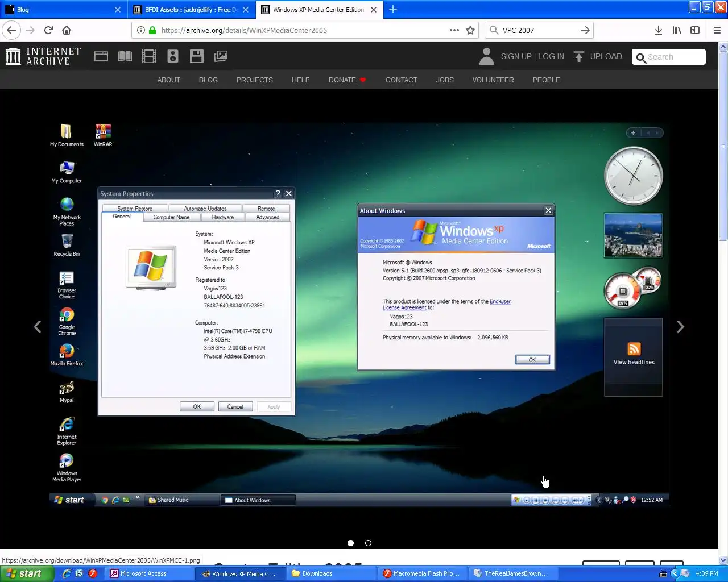Show previous carousel image with left chevron
This screenshot has width=728, height=582.
point(38,327)
